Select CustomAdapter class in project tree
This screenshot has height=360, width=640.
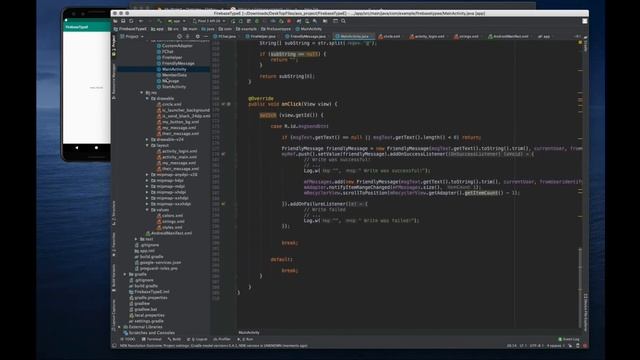pos(174,46)
